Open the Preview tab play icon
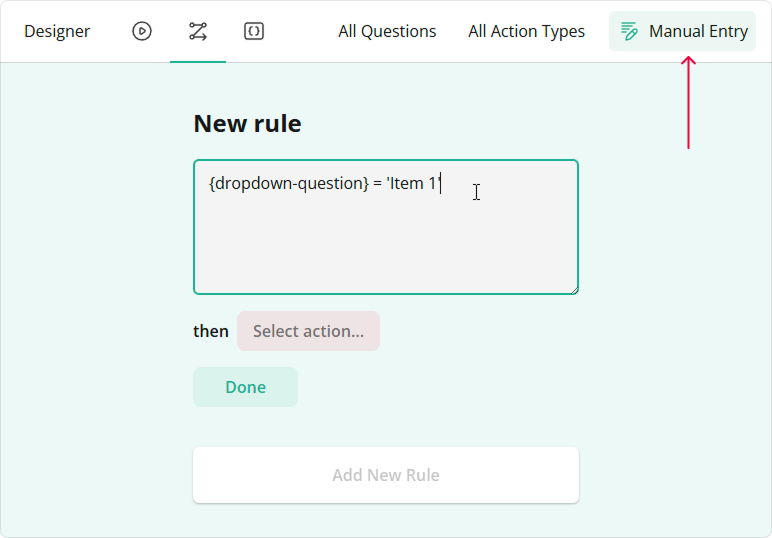 pyautogui.click(x=142, y=31)
